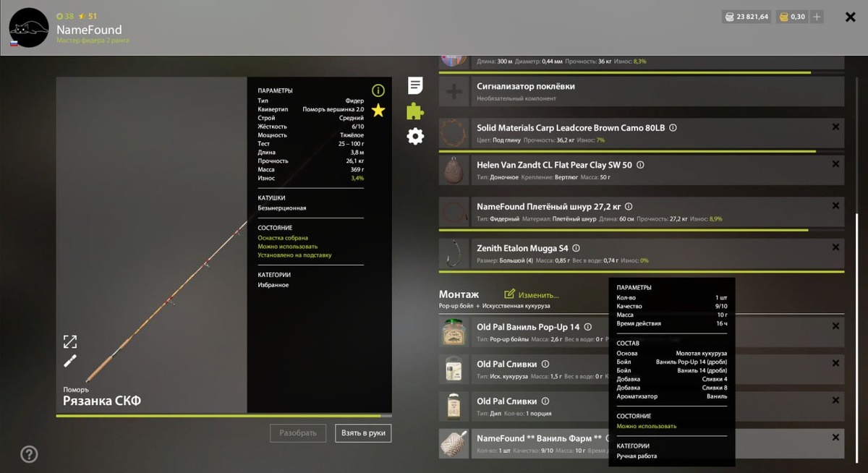Click the Избранное category label
Viewport: 868px width, 473px height.
[273, 285]
